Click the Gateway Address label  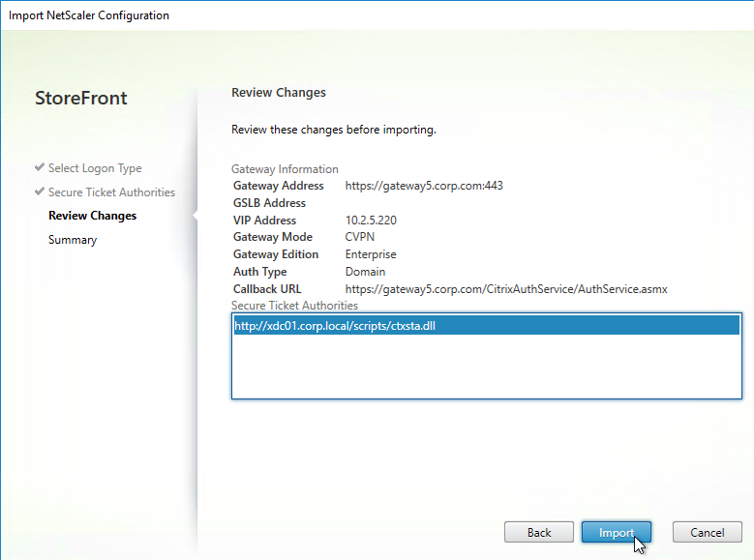pos(279,186)
